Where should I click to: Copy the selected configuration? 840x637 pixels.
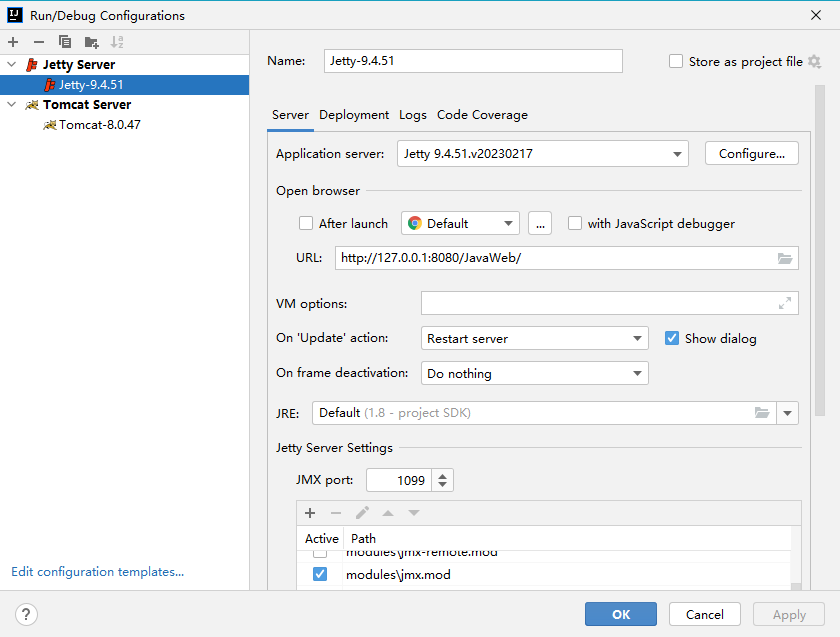(x=65, y=42)
